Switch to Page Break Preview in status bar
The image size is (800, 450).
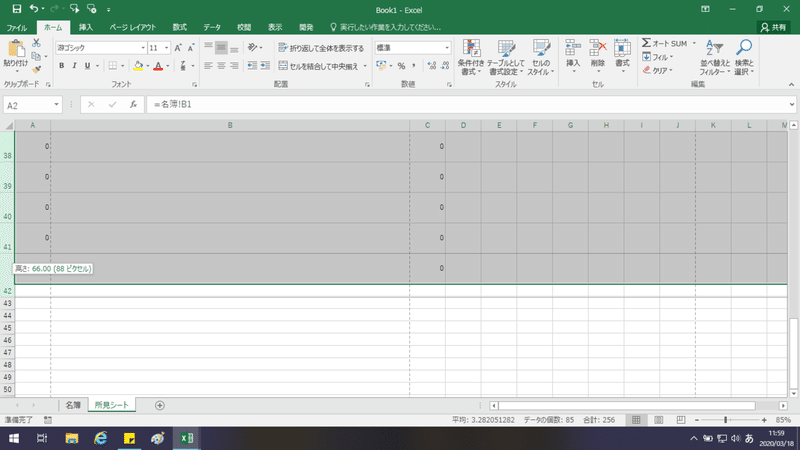tap(681, 420)
